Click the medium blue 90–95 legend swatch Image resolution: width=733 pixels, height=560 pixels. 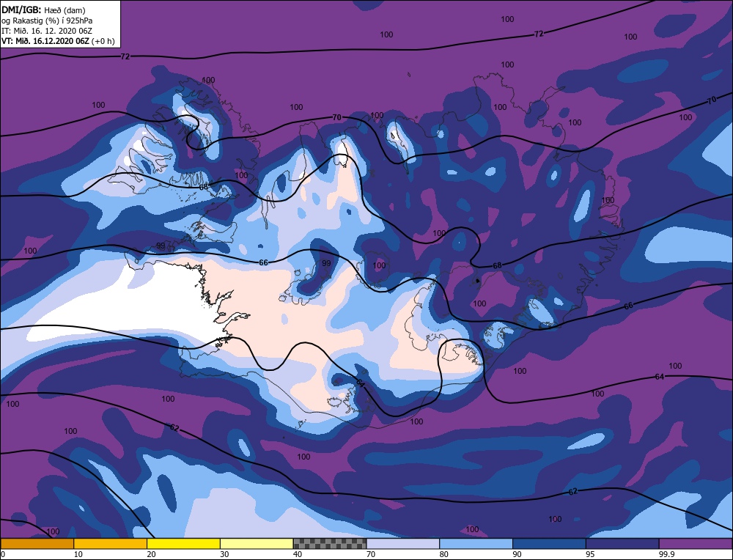549,543
